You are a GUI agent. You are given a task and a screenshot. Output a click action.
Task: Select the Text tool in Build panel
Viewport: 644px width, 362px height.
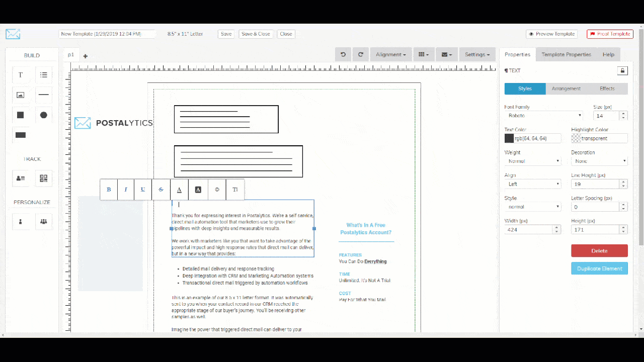pyautogui.click(x=21, y=74)
